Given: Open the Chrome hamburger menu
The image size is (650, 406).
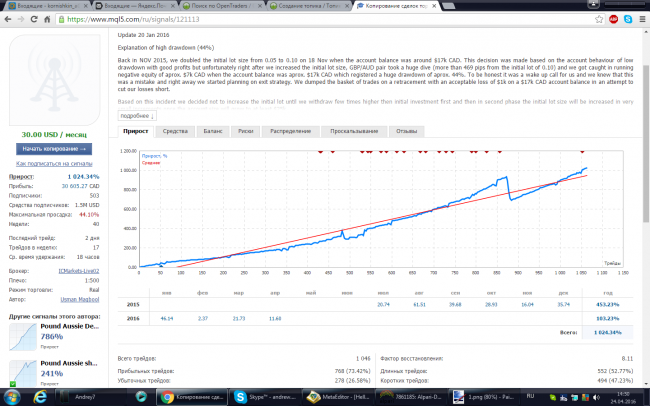Looking at the screenshot, I should [x=642, y=19].
